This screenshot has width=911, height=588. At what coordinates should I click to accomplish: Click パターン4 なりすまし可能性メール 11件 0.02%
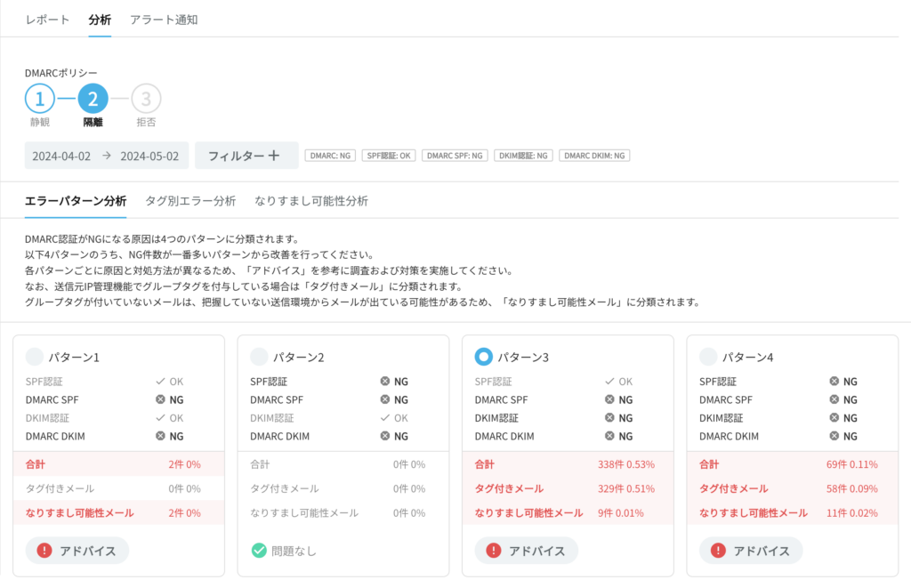point(852,513)
